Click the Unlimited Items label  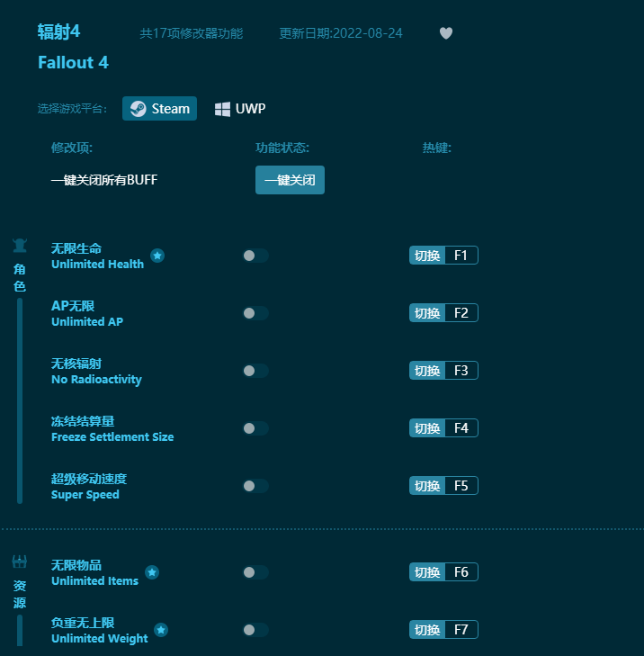(94, 580)
